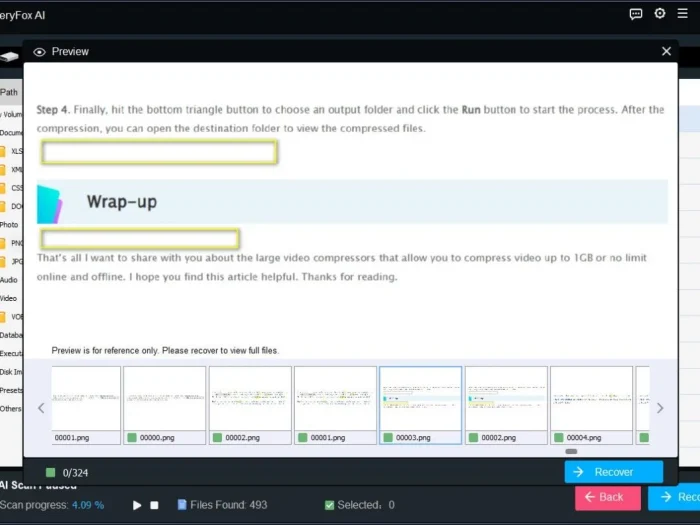Click the eye icon beside Preview title
The height and width of the screenshot is (525, 700).
coord(40,52)
